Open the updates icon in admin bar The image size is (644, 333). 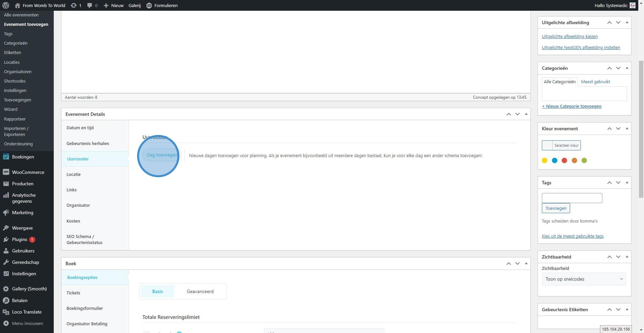tap(73, 5)
